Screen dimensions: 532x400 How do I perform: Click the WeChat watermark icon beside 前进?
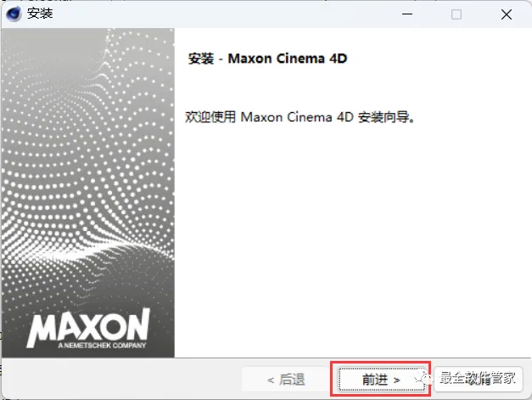click(423, 378)
